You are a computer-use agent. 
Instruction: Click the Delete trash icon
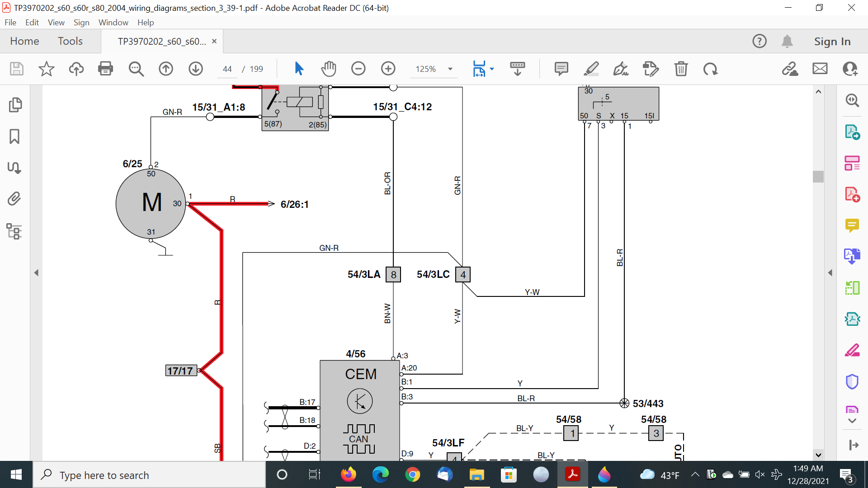click(x=681, y=69)
